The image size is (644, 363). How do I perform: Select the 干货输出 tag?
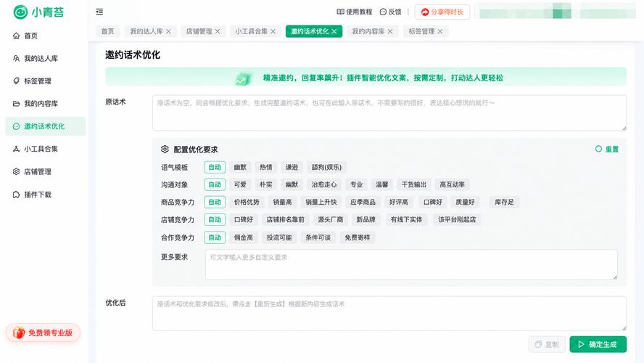click(x=414, y=184)
